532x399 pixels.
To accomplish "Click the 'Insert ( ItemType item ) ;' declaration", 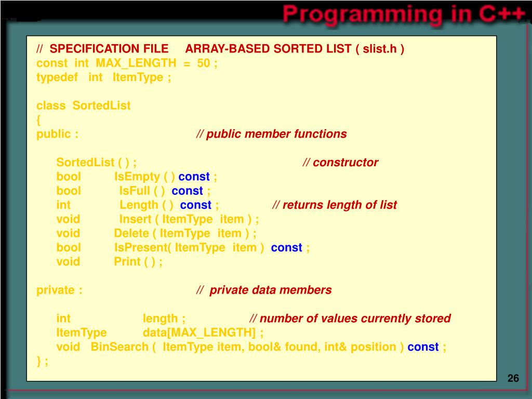I will 189,219.
